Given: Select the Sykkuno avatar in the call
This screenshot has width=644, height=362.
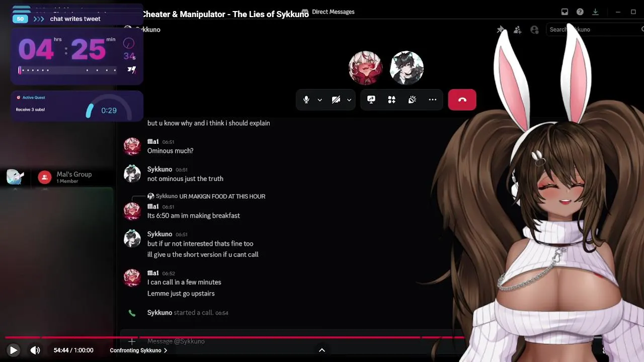Looking at the screenshot, I should click(407, 67).
